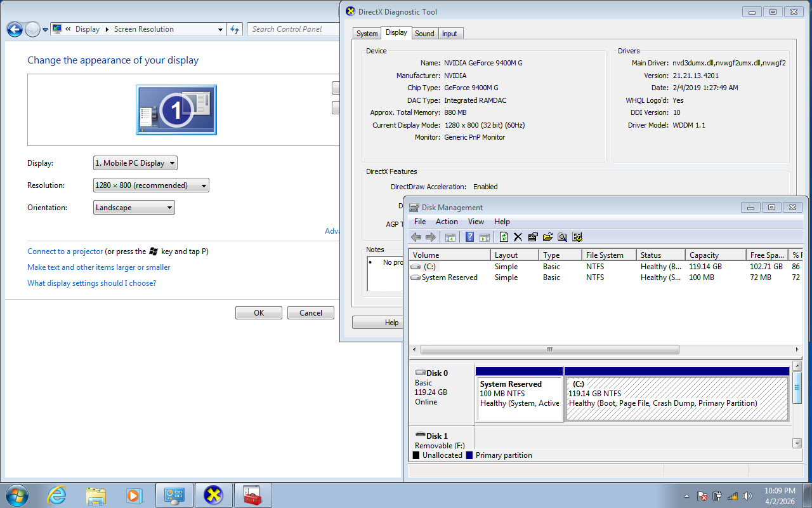Open the Start menu orb

17,495
